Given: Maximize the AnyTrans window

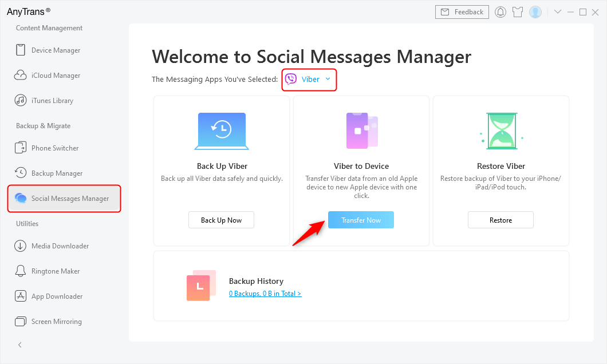Looking at the screenshot, I should (582, 12).
